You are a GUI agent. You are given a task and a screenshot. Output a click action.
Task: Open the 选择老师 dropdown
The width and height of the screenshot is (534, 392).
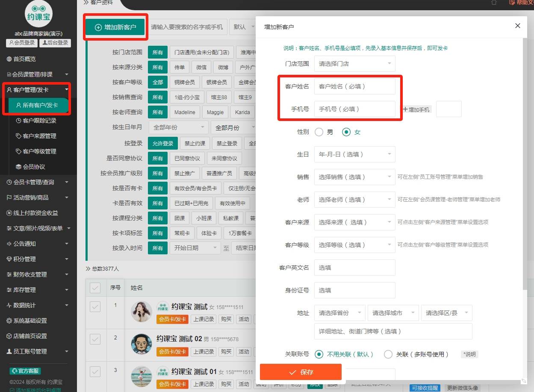(x=354, y=200)
